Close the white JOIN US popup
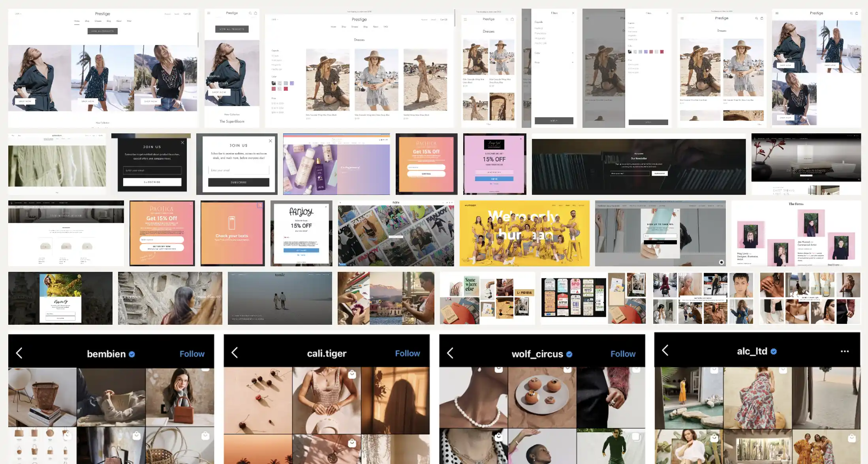 point(270,141)
